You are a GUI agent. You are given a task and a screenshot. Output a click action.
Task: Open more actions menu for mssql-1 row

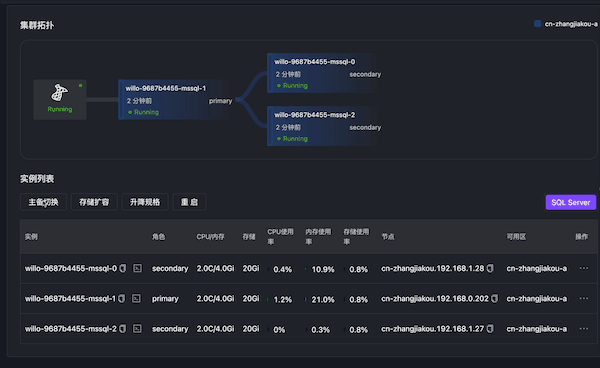coord(584,298)
